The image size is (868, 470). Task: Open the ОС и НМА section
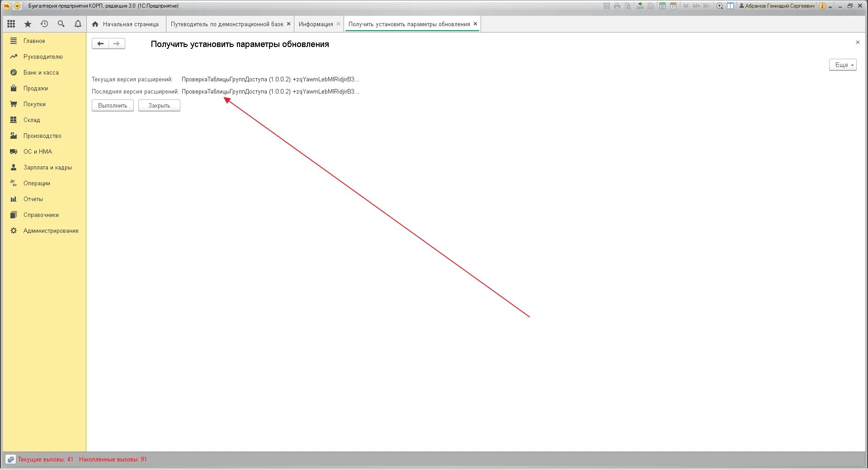point(44,151)
